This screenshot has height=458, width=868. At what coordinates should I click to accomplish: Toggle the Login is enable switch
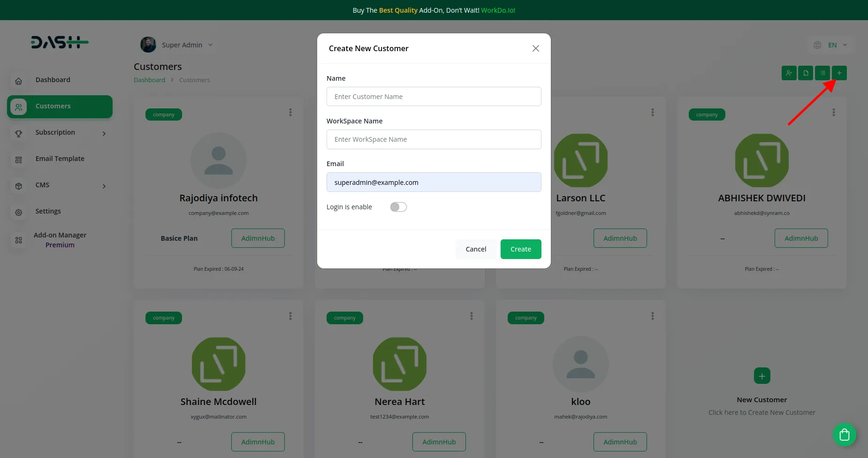(398, 207)
